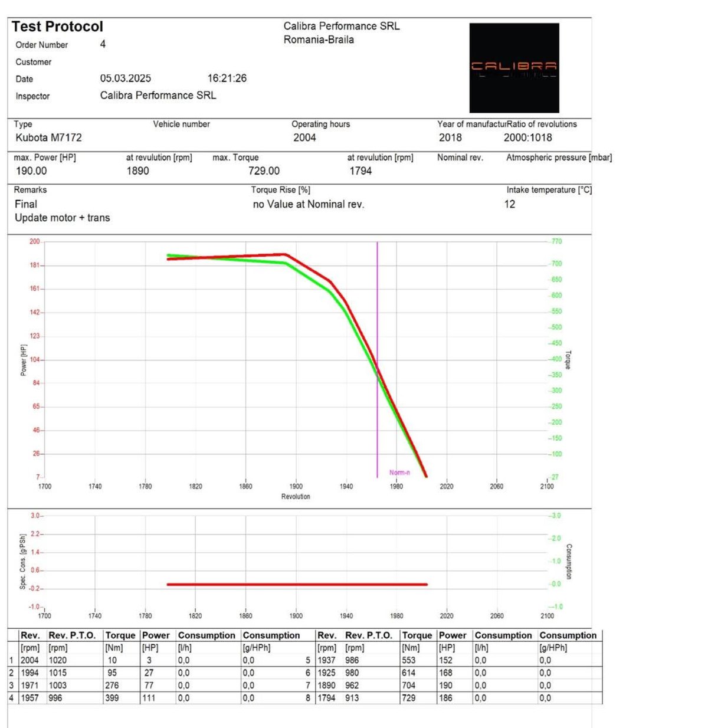
Task: Click P.T.O. value "913" in table row 8
Action: 352,698
